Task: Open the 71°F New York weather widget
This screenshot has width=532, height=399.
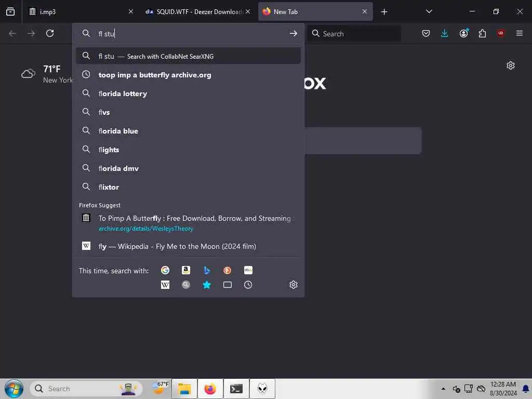Action: tap(47, 74)
